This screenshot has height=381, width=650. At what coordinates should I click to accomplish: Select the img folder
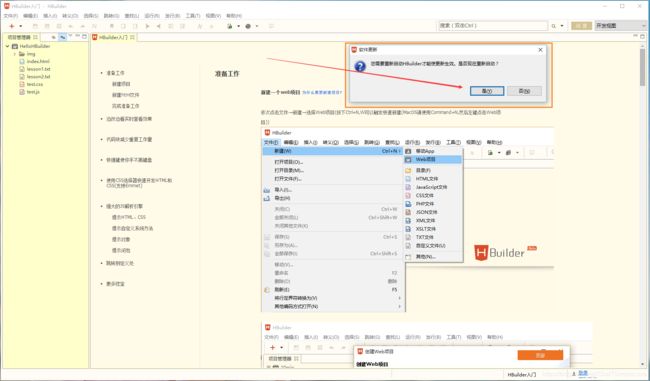tap(31, 54)
